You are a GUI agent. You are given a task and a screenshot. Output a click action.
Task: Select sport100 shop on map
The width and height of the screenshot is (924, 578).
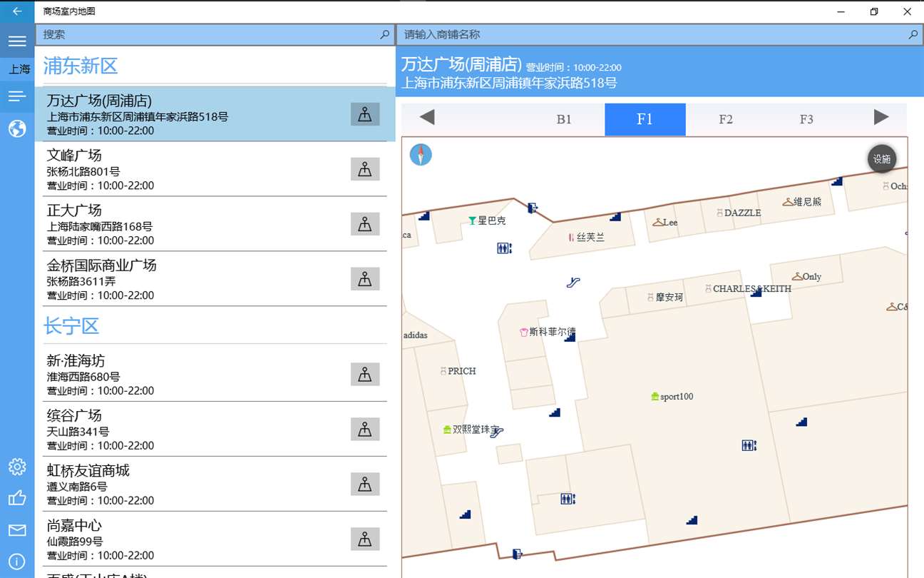click(x=672, y=397)
